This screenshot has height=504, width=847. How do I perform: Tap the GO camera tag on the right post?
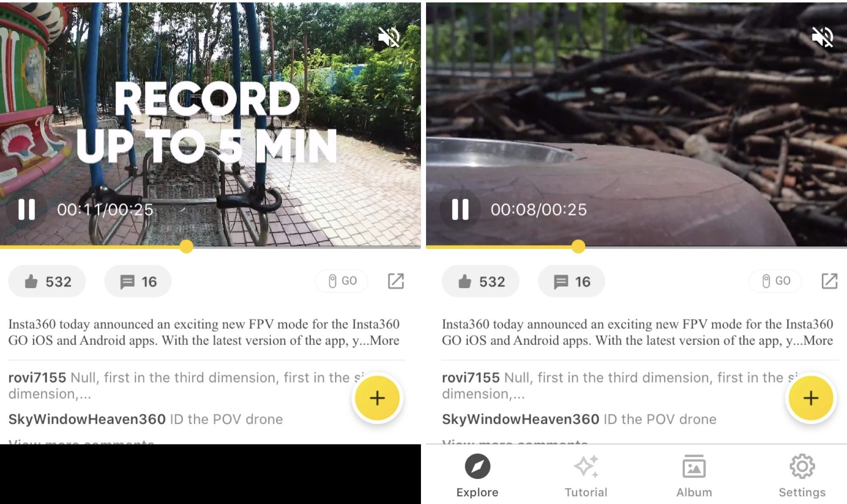click(x=775, y=281)
